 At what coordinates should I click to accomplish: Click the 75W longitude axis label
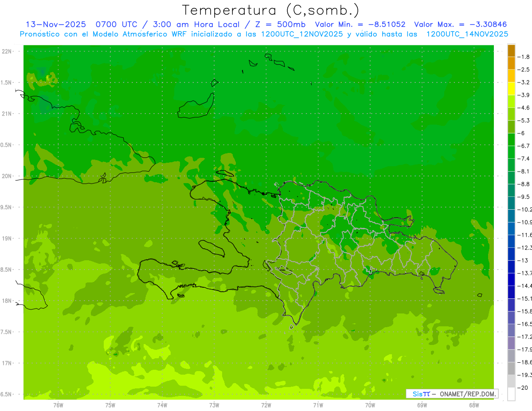click(x=110, y=405)
